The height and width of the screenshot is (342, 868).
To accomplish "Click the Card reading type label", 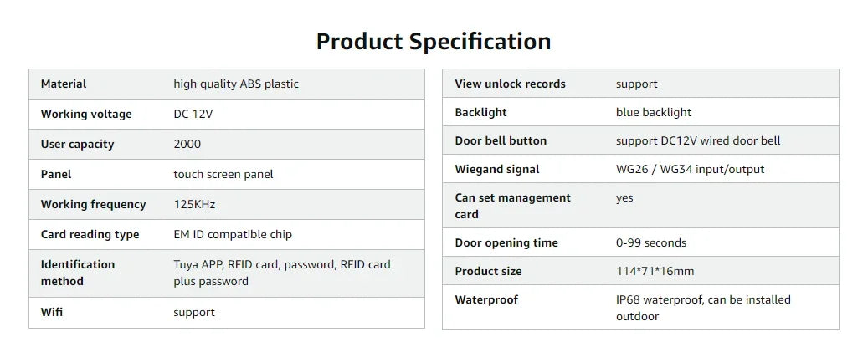I will [x=90, y=234].
